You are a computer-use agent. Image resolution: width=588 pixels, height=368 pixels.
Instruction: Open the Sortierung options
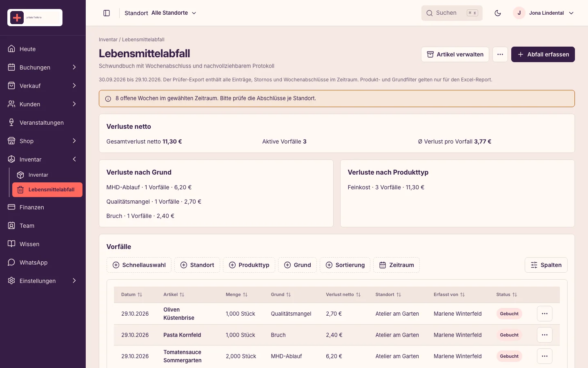[x=345, y=265]
